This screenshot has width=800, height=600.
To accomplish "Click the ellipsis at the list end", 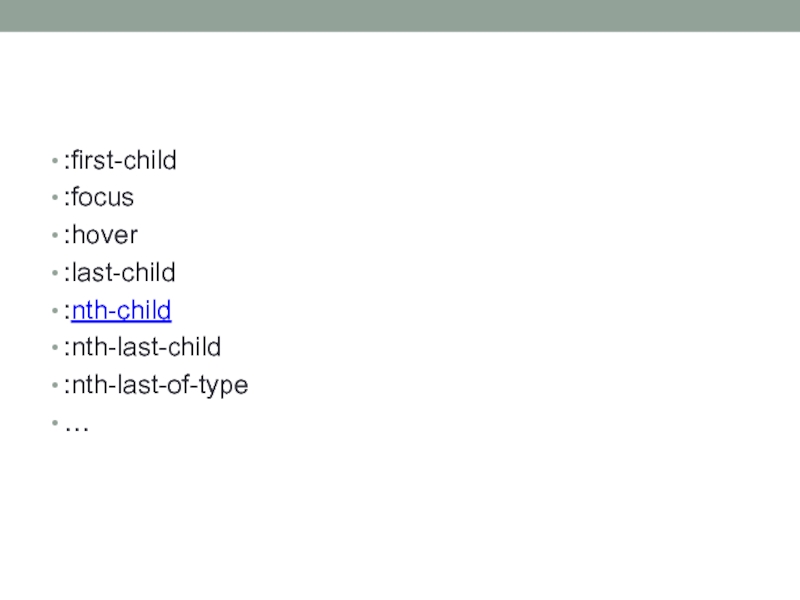I will 76,426.
